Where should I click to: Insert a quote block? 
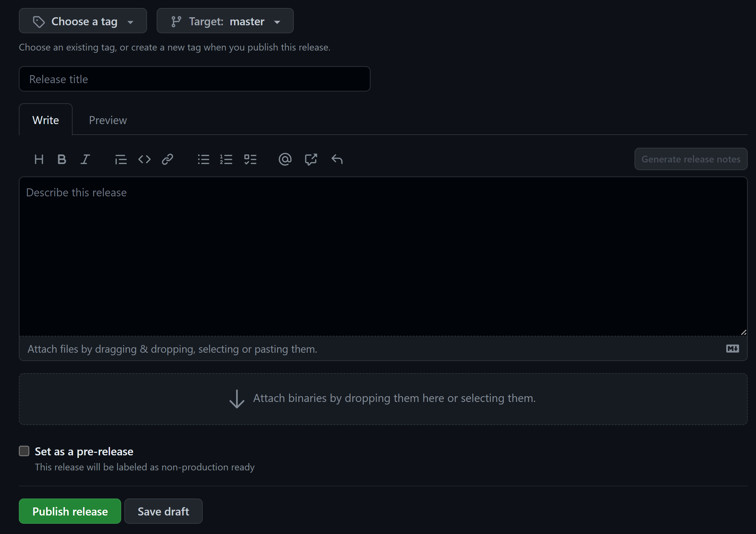point(121,160)
